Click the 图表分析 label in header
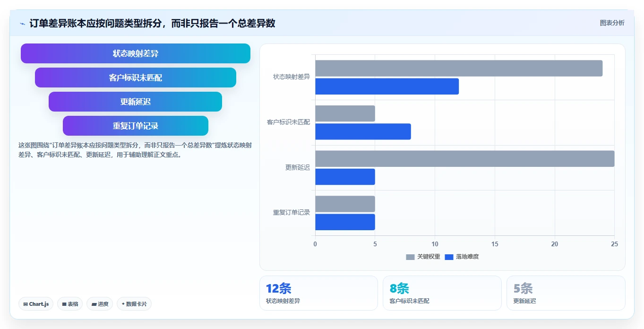The image size is (644, 329). click(x=612, y=23)
